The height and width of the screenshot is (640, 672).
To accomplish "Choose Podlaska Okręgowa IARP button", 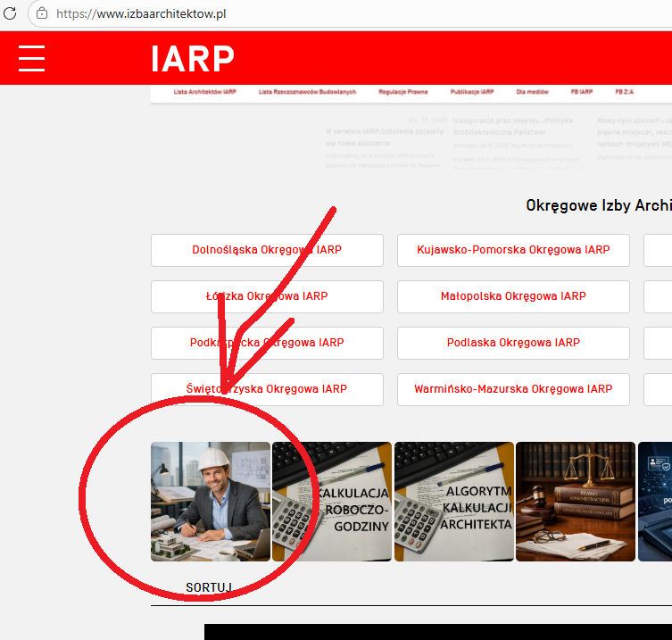I will pos(513,343).
